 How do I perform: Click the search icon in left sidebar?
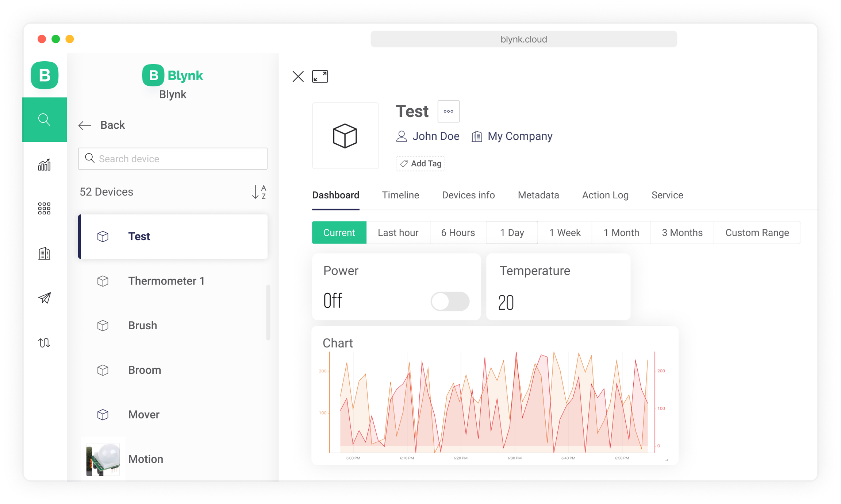click(44, 120)
